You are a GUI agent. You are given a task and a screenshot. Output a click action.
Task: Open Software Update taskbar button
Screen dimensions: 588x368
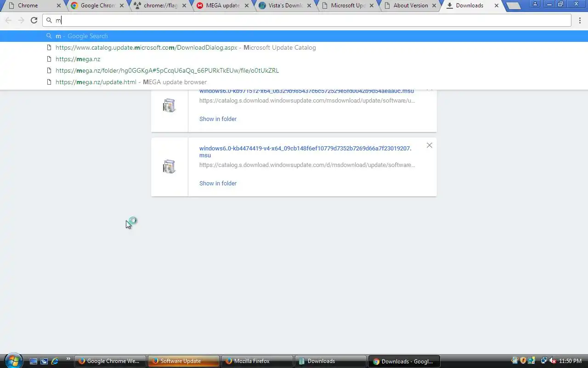183,361
